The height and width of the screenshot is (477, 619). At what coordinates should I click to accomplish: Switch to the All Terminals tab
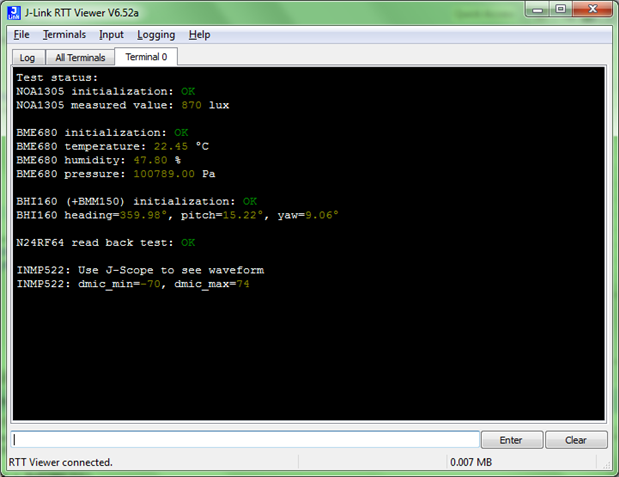80,58
